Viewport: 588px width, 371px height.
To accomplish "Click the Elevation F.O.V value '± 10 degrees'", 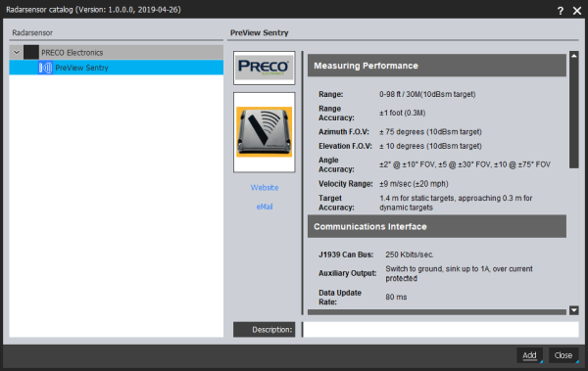I will pyautogui.click(x=430, y=146).
